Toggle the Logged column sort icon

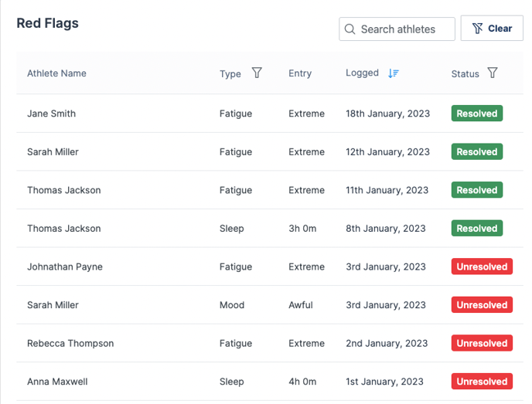(x=394, y=73)
